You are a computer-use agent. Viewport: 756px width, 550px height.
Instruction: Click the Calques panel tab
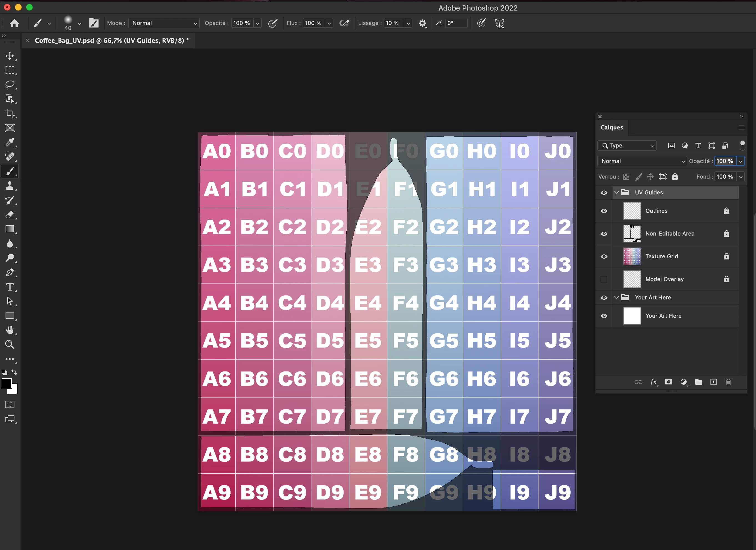click(611, 127)
